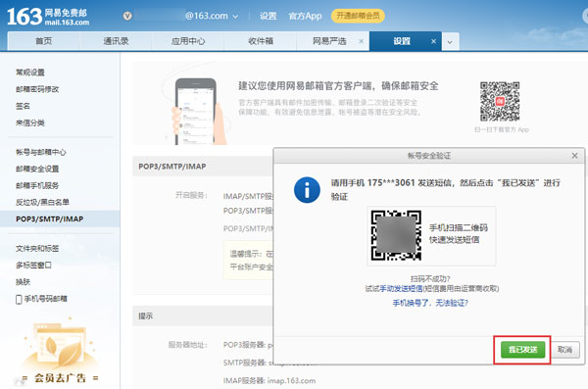Image resolution: width=588 pixels, height=389 pixels.
Task: Click the 手动发送短信 link
Action: click(401, 288)
